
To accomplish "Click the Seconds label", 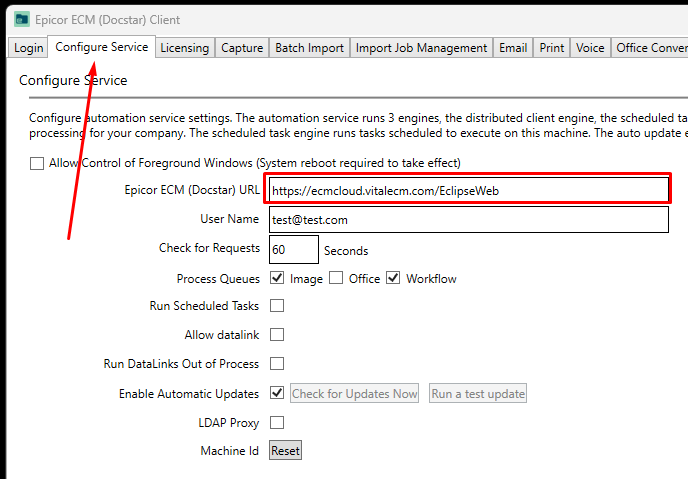I will coord(346,250).
